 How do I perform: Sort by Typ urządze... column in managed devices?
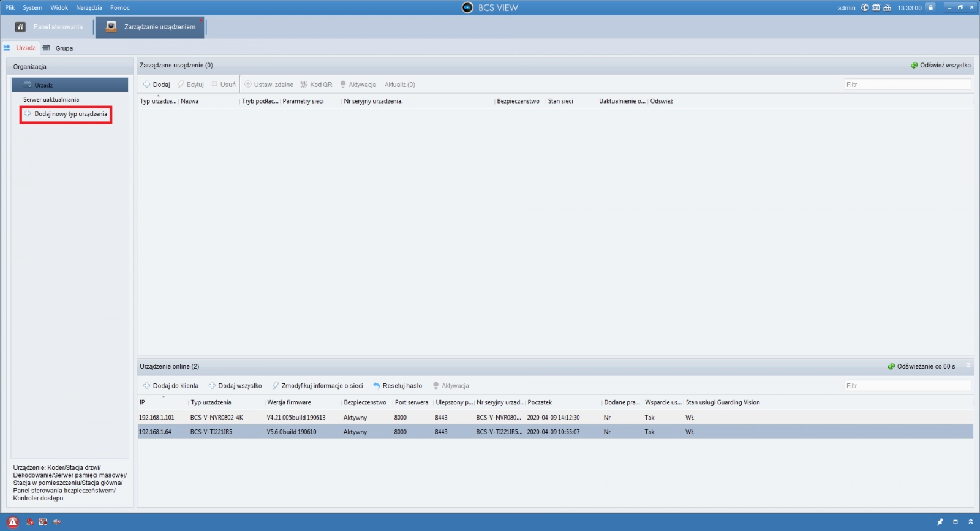158,101
